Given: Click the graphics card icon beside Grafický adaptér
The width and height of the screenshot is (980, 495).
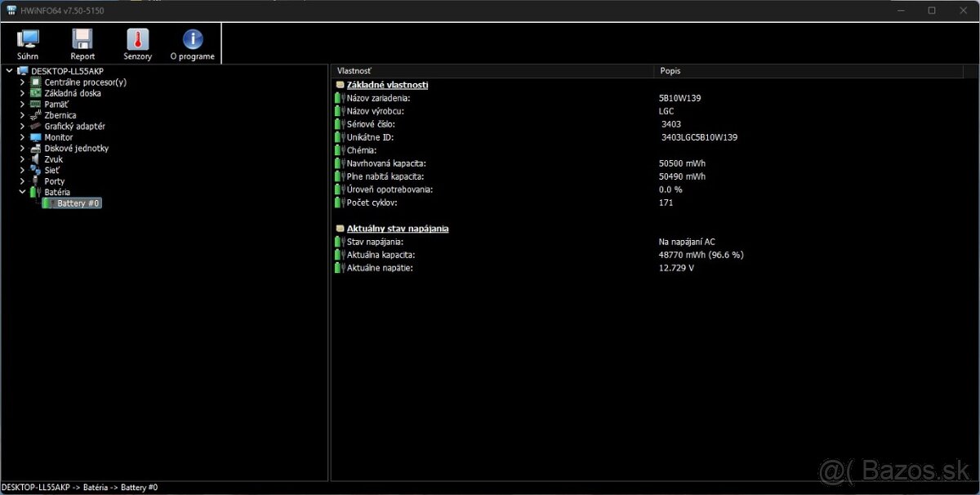Looking at the screenshot, I should (x=34, y=126).
